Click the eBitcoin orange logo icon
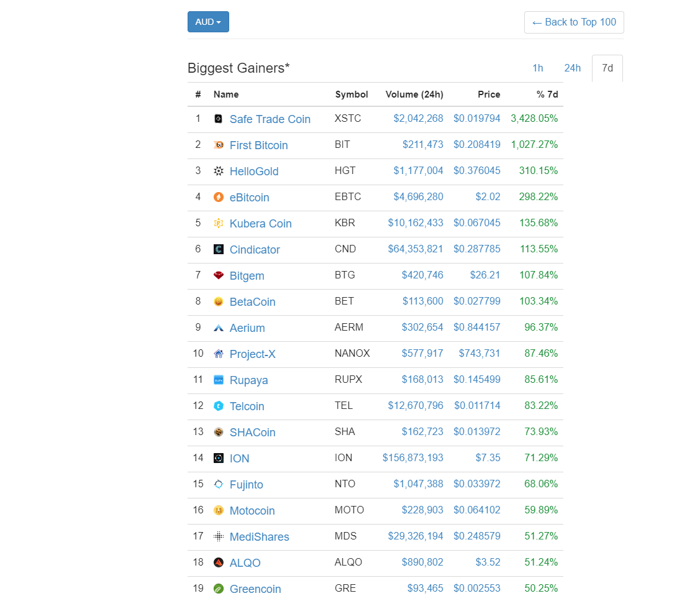 pos(218,197)
